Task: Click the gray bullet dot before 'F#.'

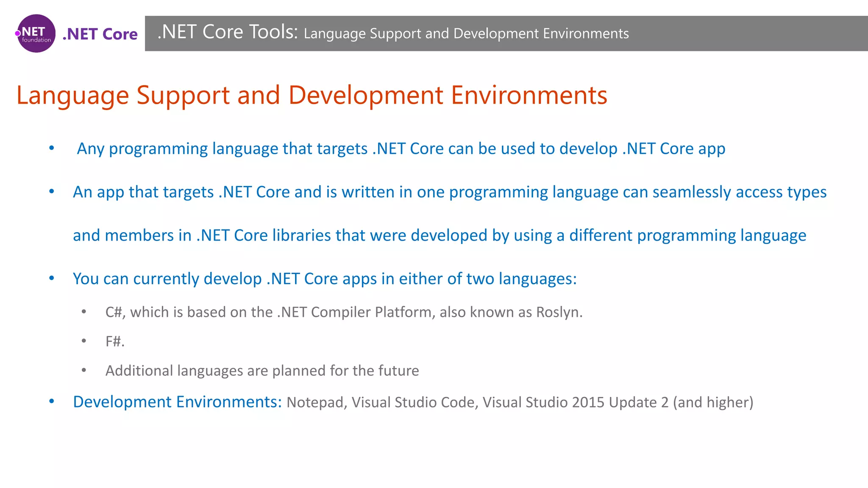Action: tap(84, 341)
